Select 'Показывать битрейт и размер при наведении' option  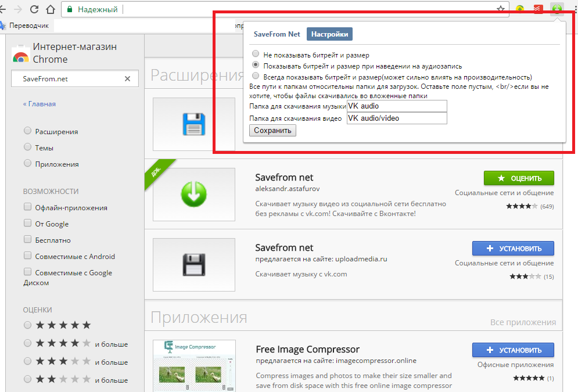pyautogui.click(x=256, y=65)
